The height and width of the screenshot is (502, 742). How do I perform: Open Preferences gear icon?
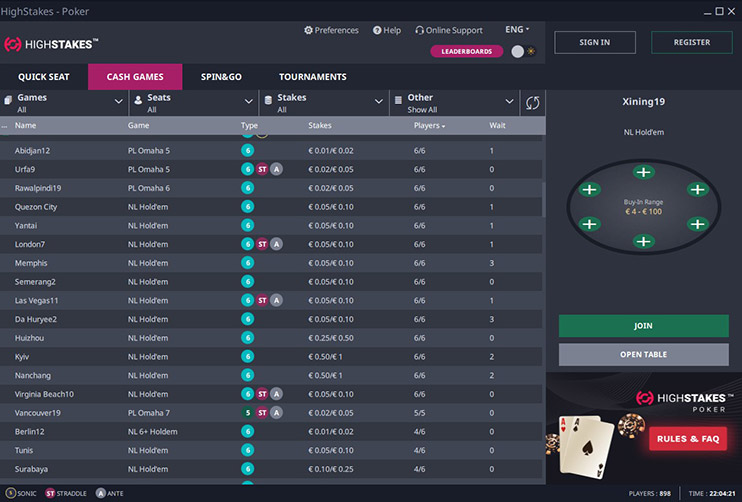pos(308,30)
